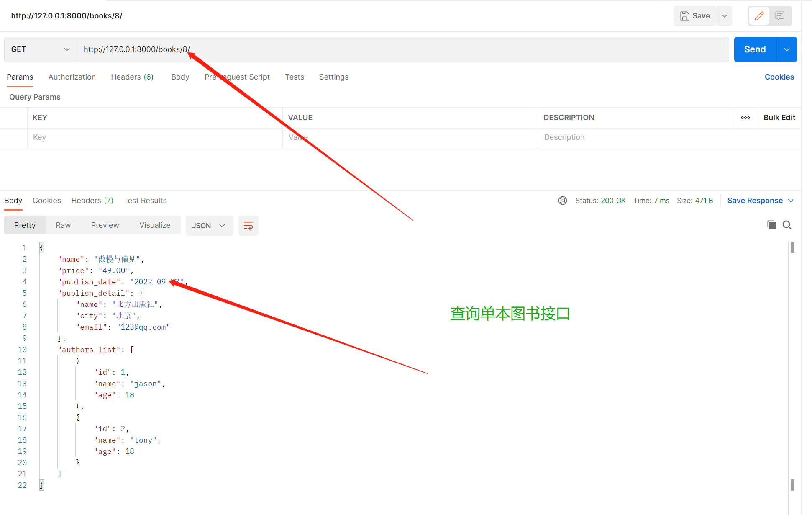Switch response view to Raw
812x515 pixels.
[x=63, y=225]
